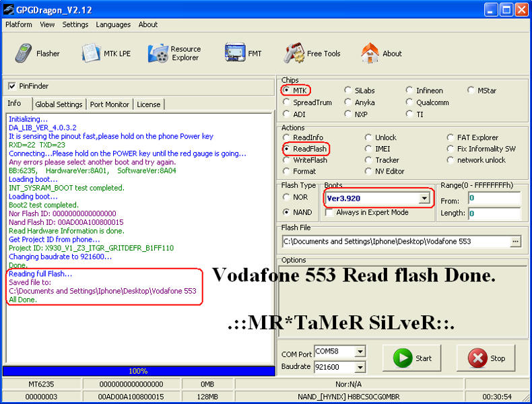Set flash type to NAND

pyautogui.click(x=286, y=212)
